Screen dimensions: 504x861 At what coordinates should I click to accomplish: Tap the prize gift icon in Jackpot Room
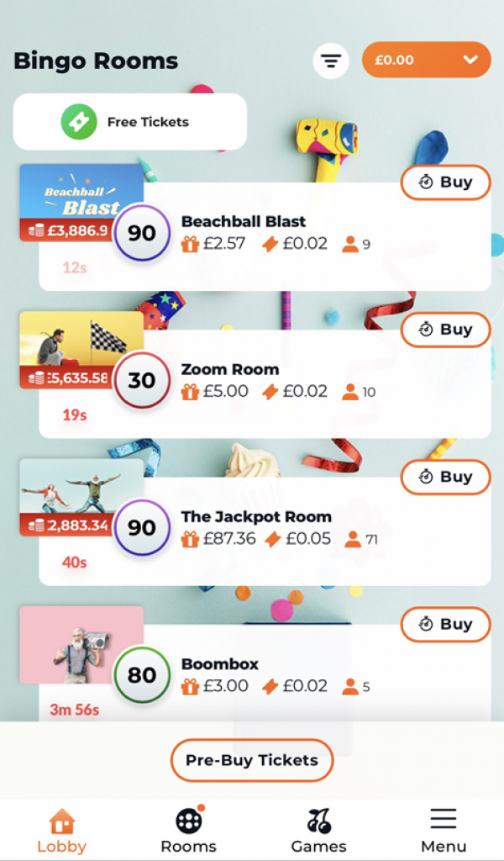tap(191, 539)
